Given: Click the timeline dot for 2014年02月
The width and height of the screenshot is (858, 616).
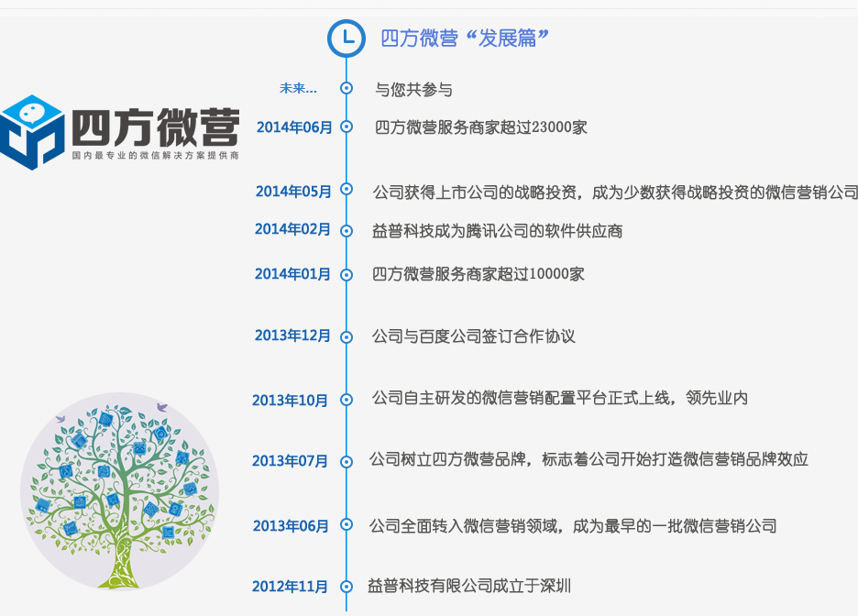Looking at the screenshot, I should (x=346, y=231).
